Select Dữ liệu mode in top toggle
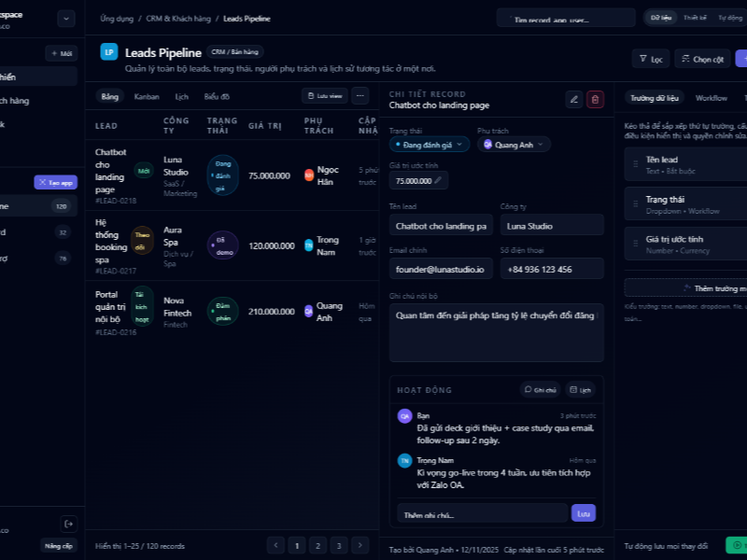This screenshot has width=747, height=560. click(661, 18)
